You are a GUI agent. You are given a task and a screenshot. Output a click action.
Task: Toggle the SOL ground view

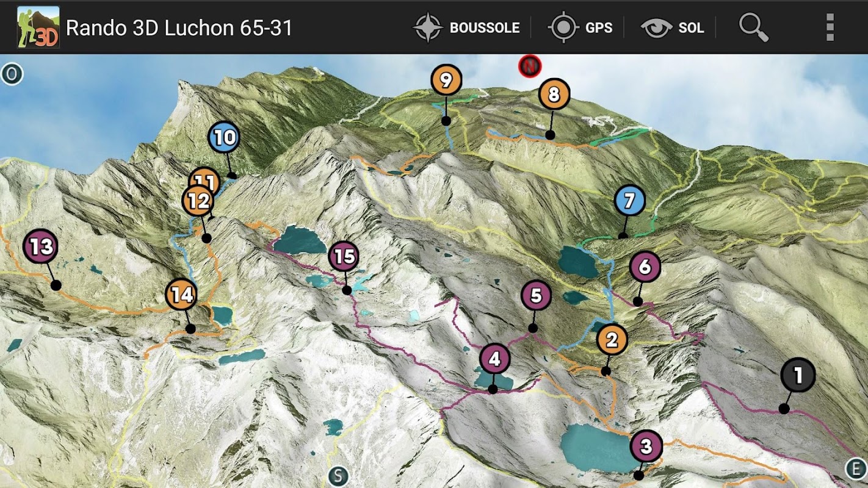coord(672,27)
